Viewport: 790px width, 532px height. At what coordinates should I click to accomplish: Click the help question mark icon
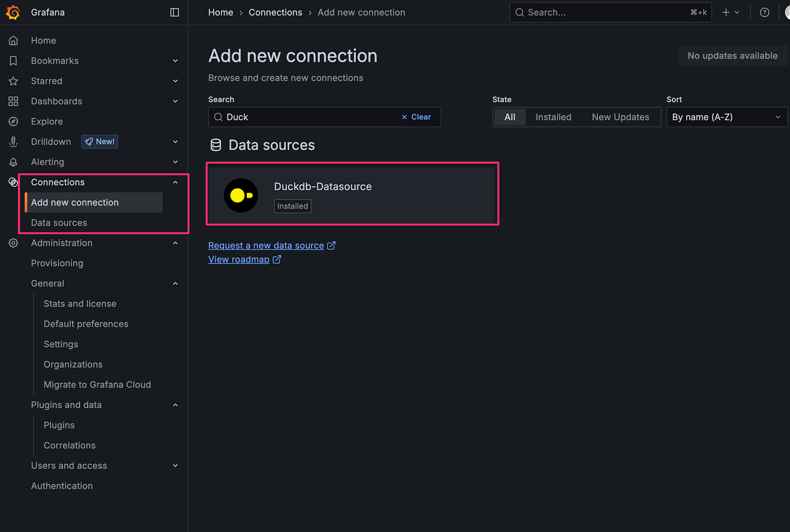click(x=764, y=12)
